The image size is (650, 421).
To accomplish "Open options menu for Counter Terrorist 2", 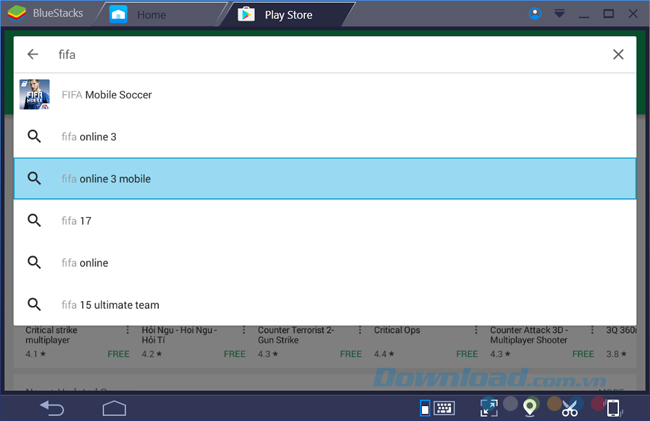I will [x=360, y=330].
